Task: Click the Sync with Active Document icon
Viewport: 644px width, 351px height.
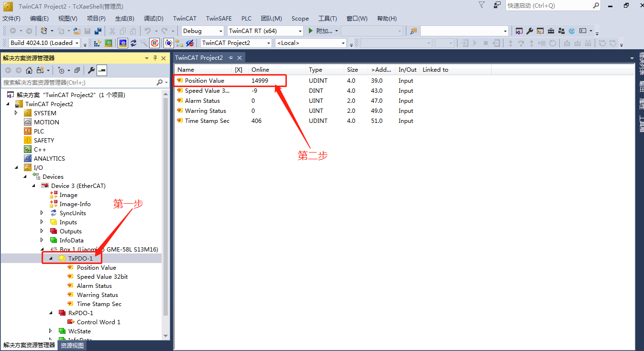Action: click(40, 70)
